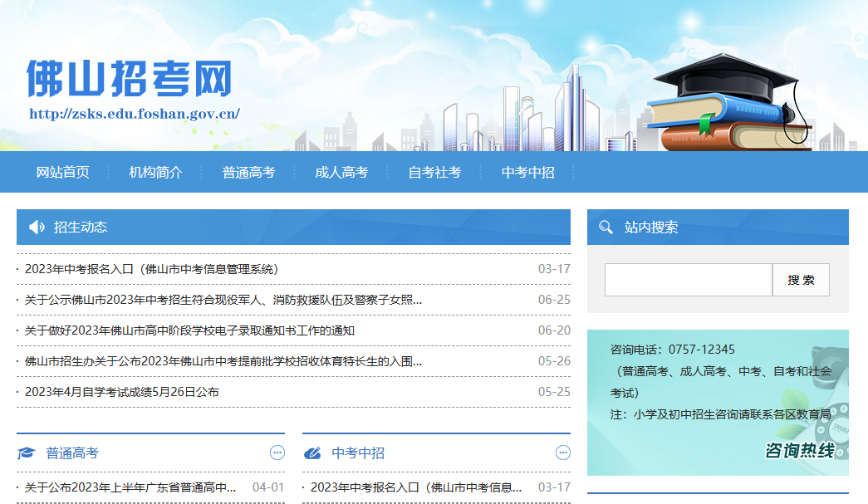Click date 05-25 in 招生动态 list
The height and width of the screenshot is (504, 868).
pyautogui.click(x=554, y=392)
